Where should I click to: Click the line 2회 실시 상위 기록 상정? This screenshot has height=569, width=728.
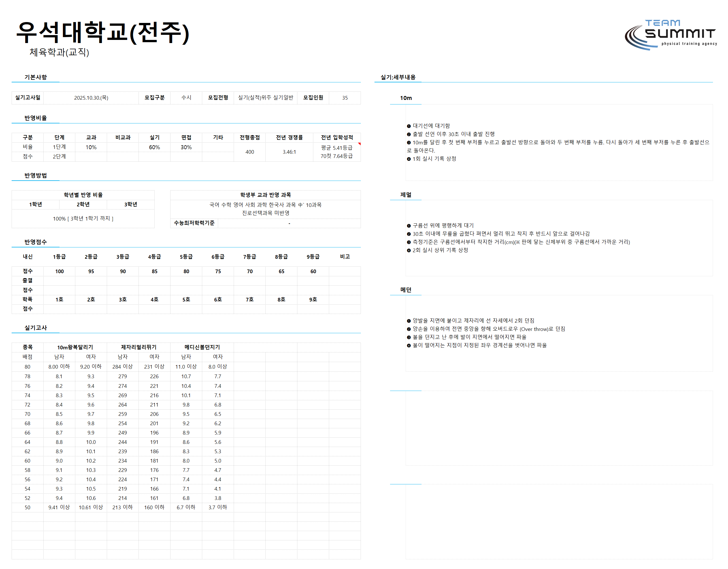click(437, 250)
